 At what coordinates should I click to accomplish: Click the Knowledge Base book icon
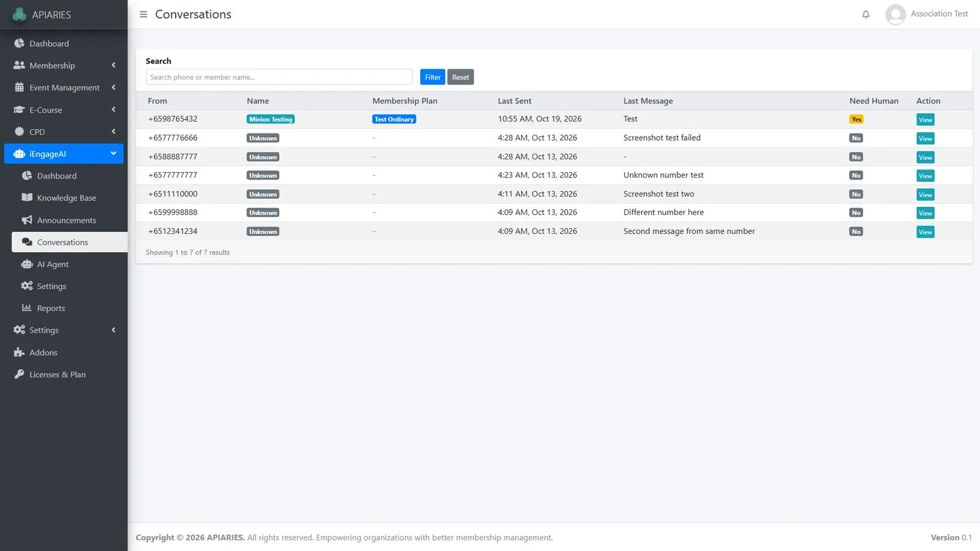(x=27, y=198)
